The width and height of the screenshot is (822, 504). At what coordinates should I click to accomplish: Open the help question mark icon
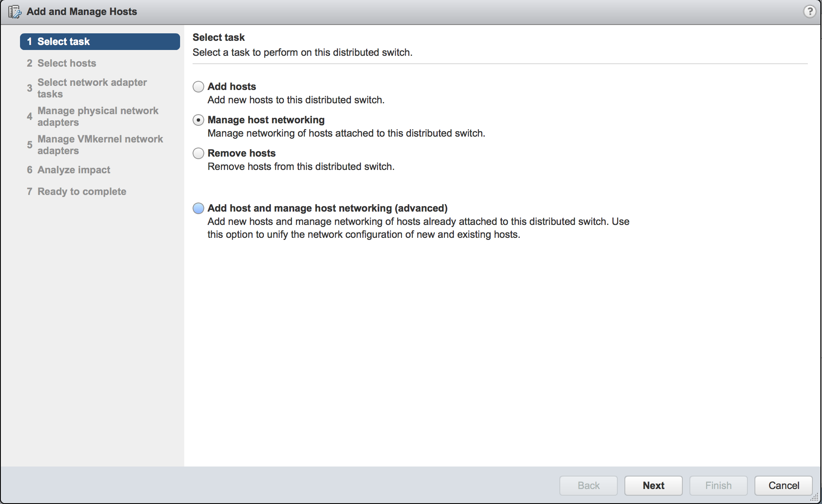(x=809, y=11)
